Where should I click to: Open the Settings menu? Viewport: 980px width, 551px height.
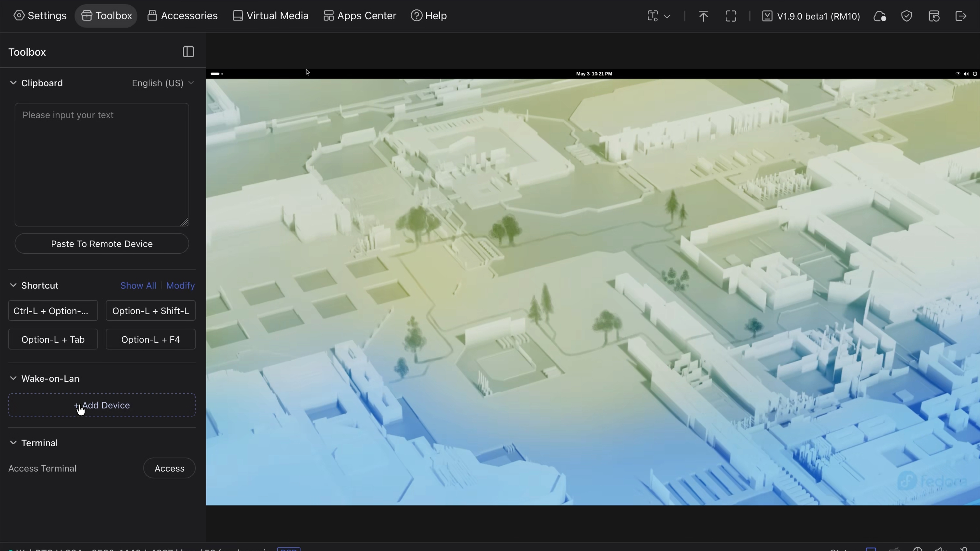[40, 16]
